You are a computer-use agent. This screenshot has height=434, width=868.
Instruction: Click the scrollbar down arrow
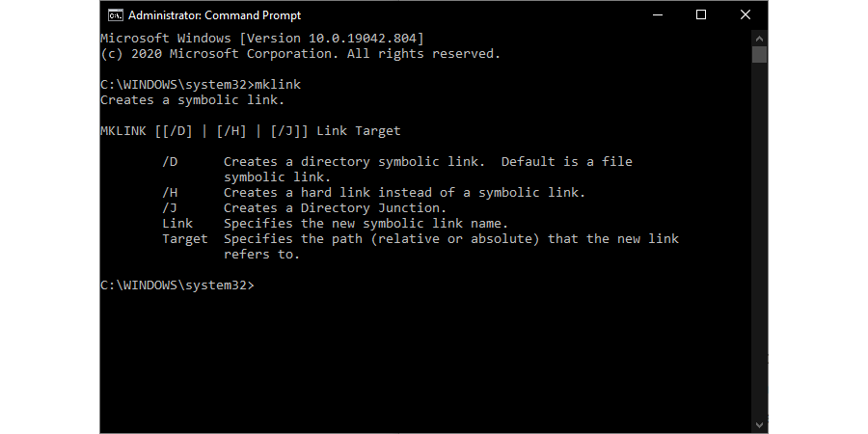click(759, 424)
